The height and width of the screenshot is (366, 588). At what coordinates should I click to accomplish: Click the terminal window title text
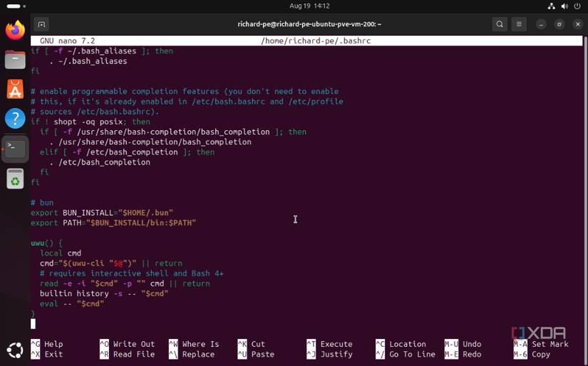[x=309, y=24]
